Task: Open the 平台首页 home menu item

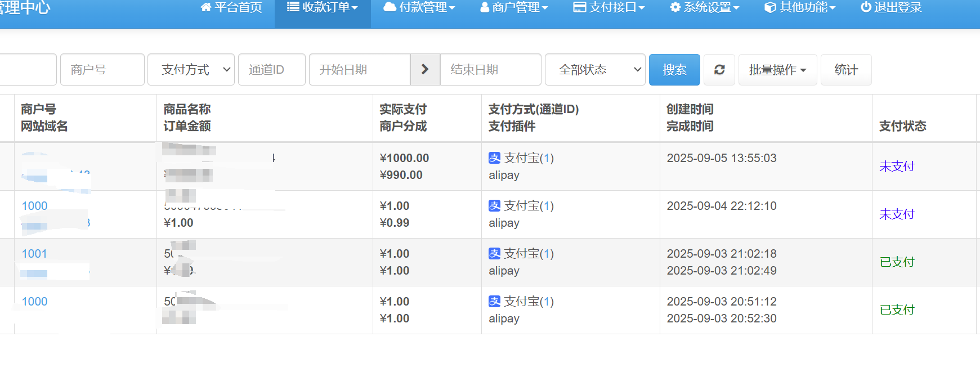Action: coord(231,7)
